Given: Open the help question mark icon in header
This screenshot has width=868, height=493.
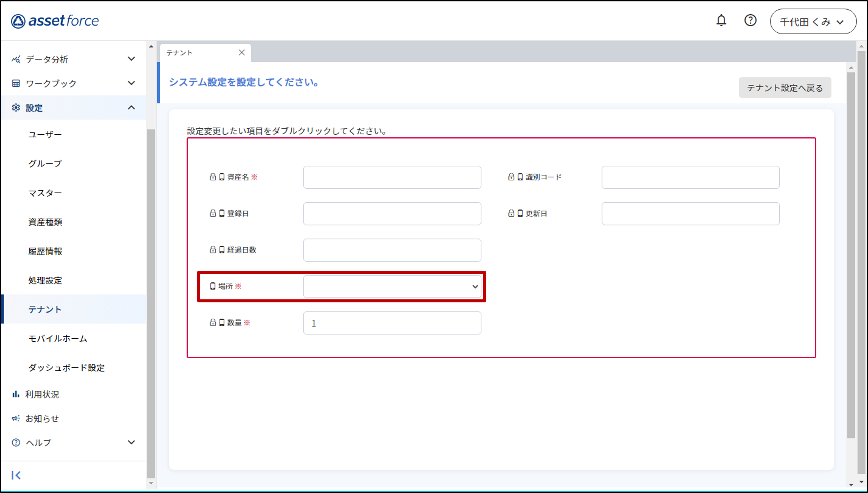Looking at the screenshot, I should pos(750,21).
